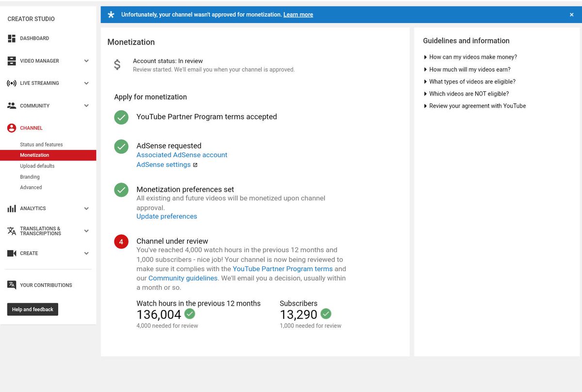This screenshot has width=582, height=392.
Task: Open the Community guidelines link
Action: coord(183,278)
